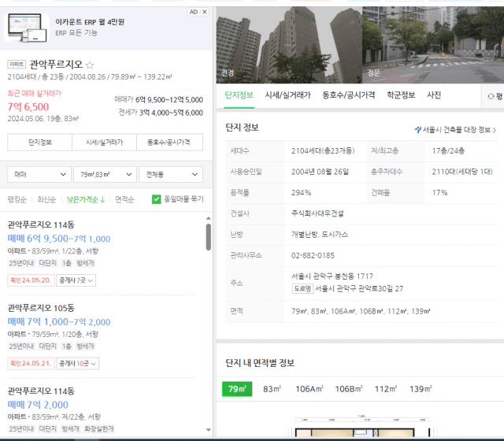Open the 전경 panorama photo
The width and height of the screenshot is (504, 441).
[289, 45]
